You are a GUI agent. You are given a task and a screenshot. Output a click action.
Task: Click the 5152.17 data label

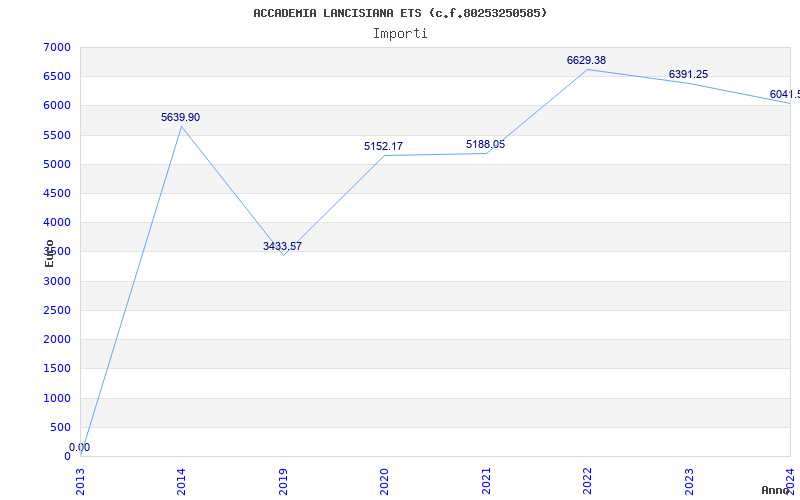tap(383, 146)
